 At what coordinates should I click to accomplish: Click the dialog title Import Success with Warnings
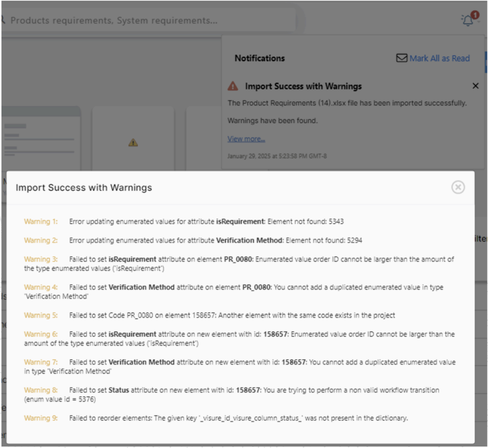(84, 188)
